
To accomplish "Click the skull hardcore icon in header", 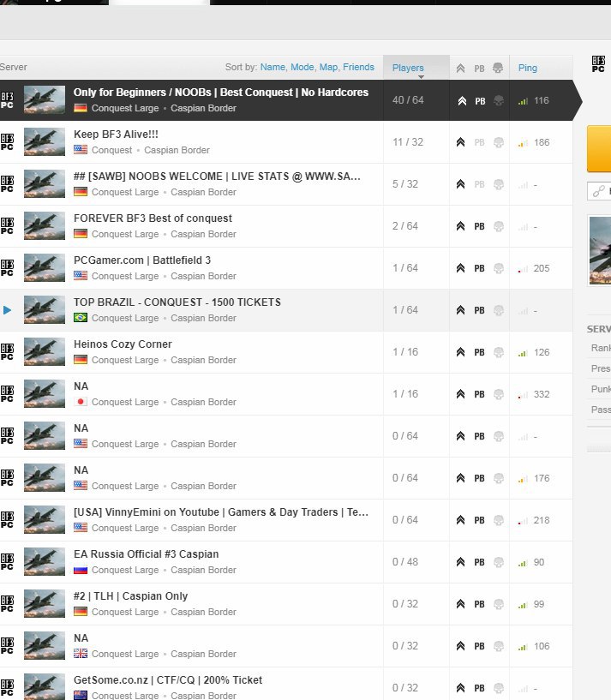I will pyautogui.click(x=498, y=68).
